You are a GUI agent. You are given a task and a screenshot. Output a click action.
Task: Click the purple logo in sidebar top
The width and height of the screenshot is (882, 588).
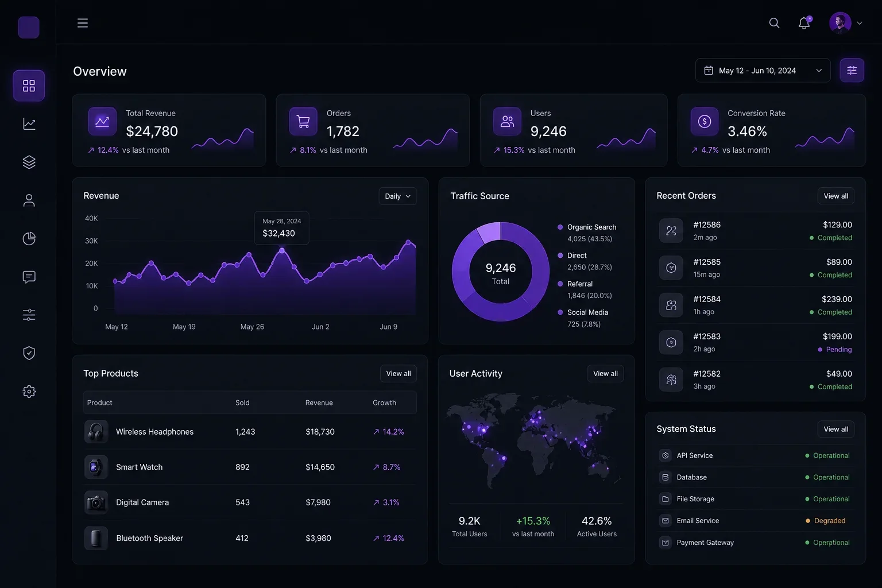click(x=29, y=28)
